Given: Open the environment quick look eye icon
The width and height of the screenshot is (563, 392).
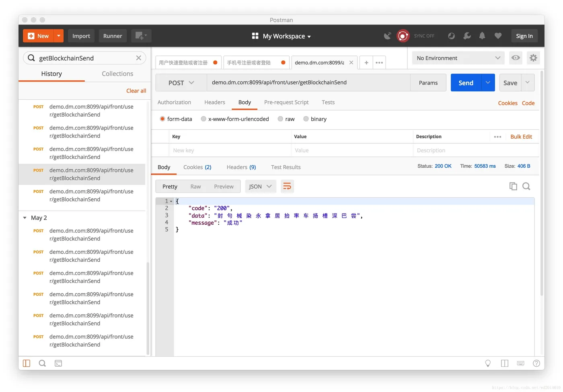Looking at the screenshot, I should pyautogui.click(x=516, y=58).
